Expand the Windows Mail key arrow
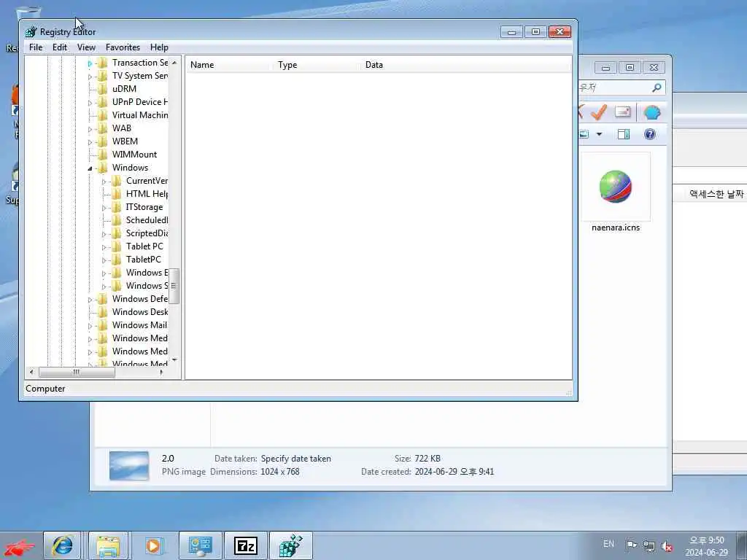 coord(90,326)
